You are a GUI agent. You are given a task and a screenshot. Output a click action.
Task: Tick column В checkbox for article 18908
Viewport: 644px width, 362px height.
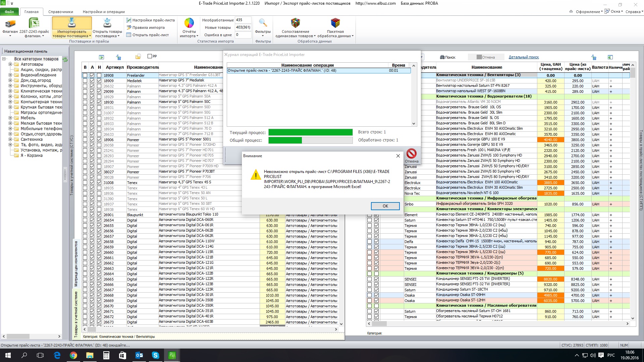[x=85, y=75]
